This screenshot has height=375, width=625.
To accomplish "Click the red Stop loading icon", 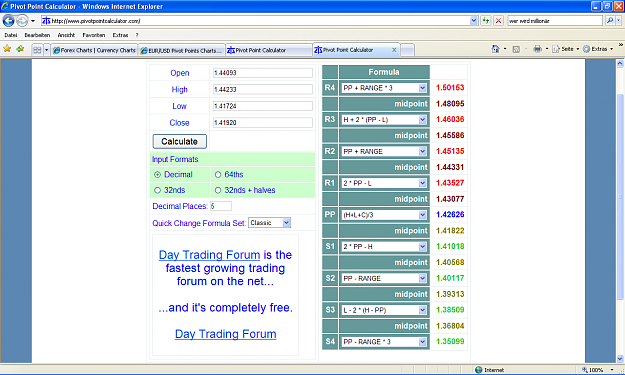I will pyautogui.click(x=498, y=21).
